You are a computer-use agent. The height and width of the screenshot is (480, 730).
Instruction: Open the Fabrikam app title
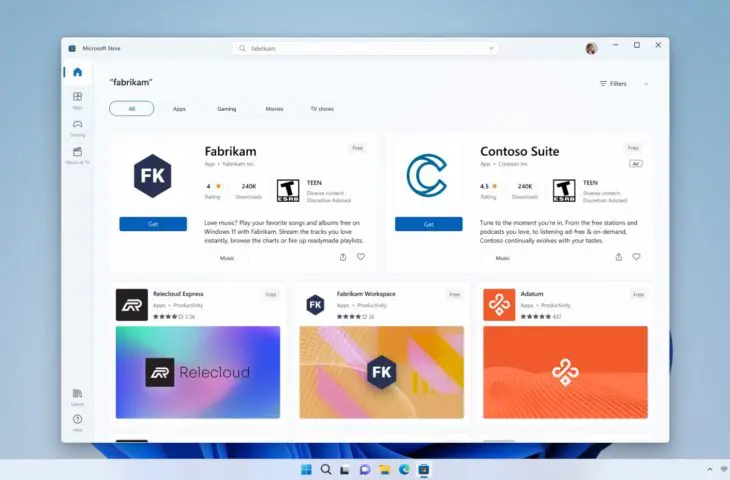coord(230,151)
